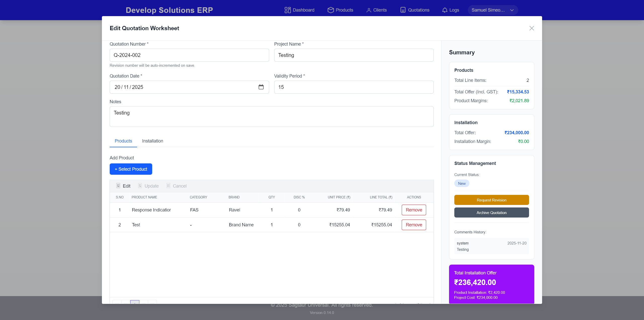Click the Quotations document icon

[x=403, y=10]
